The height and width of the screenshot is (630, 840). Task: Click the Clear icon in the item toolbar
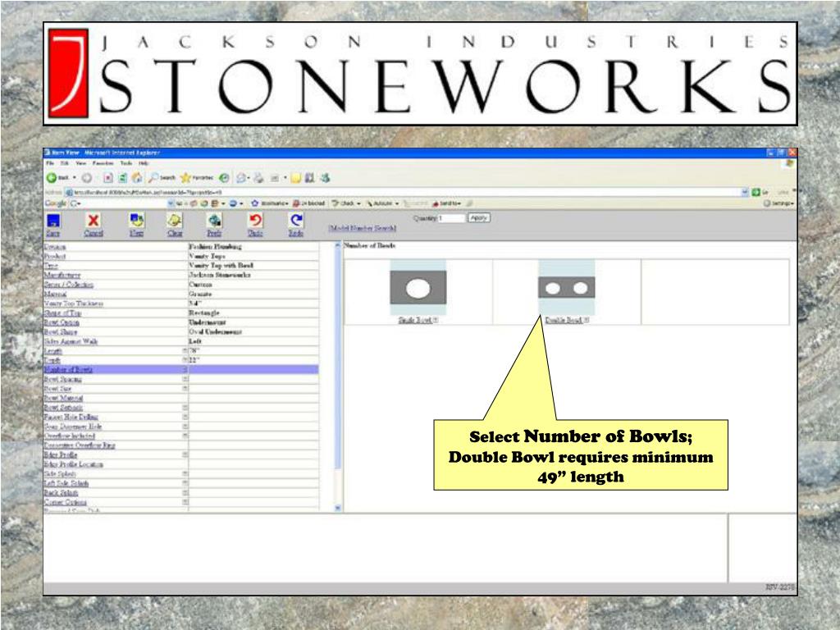[x=175, y=220]
